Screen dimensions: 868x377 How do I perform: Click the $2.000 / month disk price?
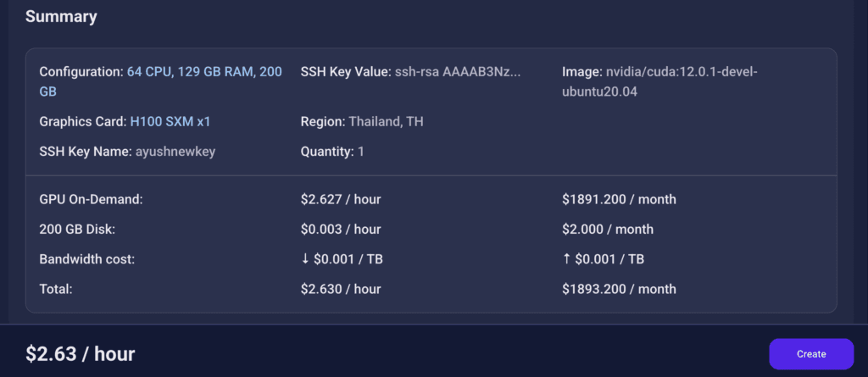[x=607, y=230]
